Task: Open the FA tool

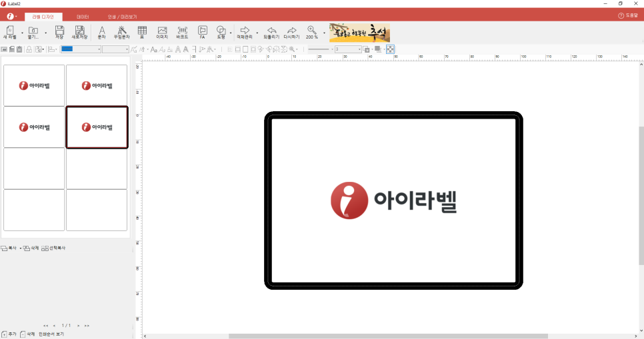Action: coord(203,33)
